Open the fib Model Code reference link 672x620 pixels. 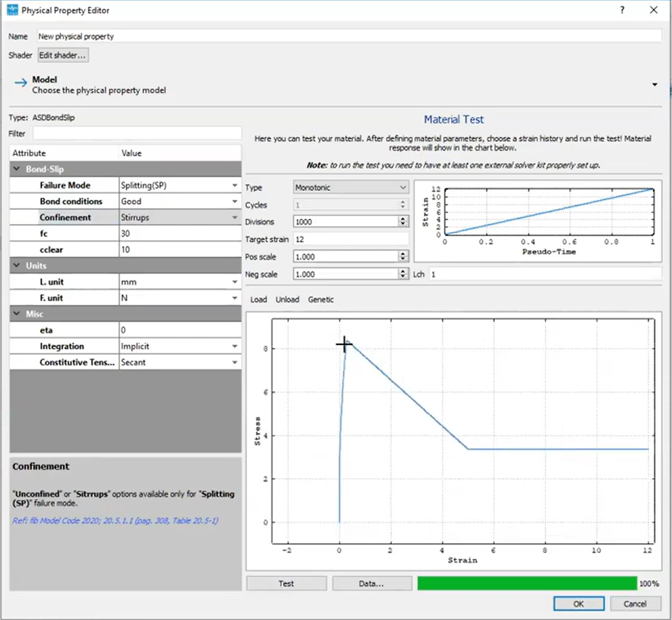tap(115, 521)
